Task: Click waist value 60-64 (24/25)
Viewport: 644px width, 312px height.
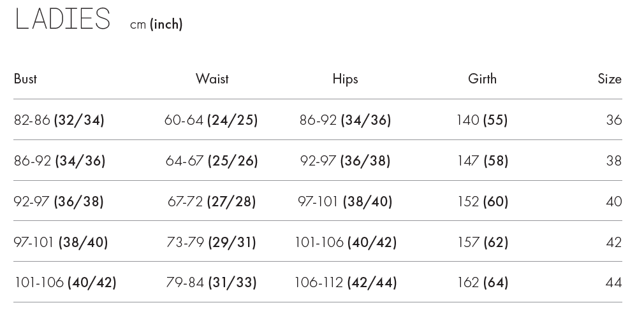Action: [211, 120]
